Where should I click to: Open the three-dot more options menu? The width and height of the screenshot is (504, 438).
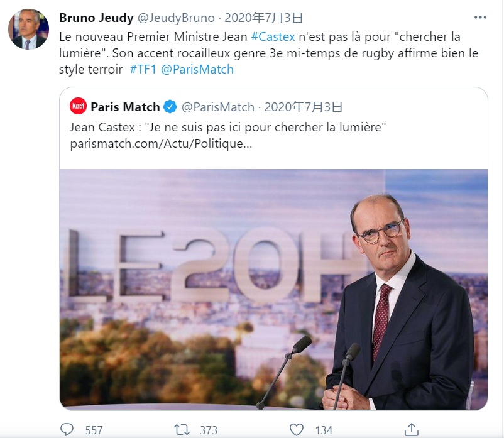coord(480,17)
